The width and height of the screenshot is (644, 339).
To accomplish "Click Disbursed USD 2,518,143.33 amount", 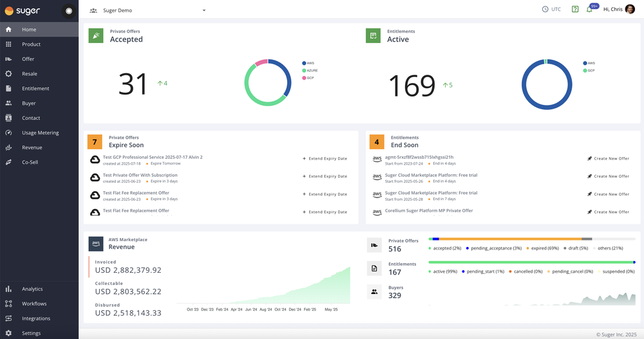I will pyautogui.click(x=128, y=313).
